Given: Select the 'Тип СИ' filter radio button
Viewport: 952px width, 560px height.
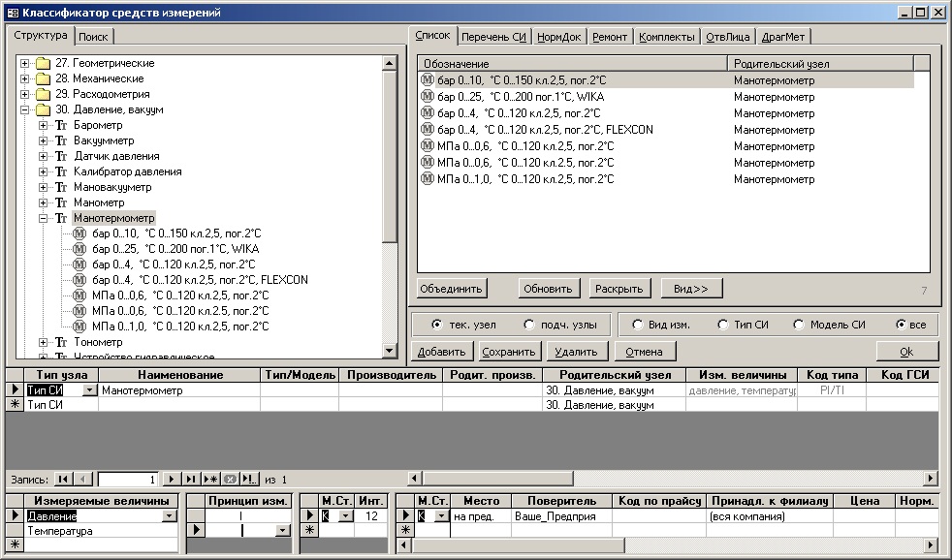Looking at the screenshot, I should [x=723, y=325].
